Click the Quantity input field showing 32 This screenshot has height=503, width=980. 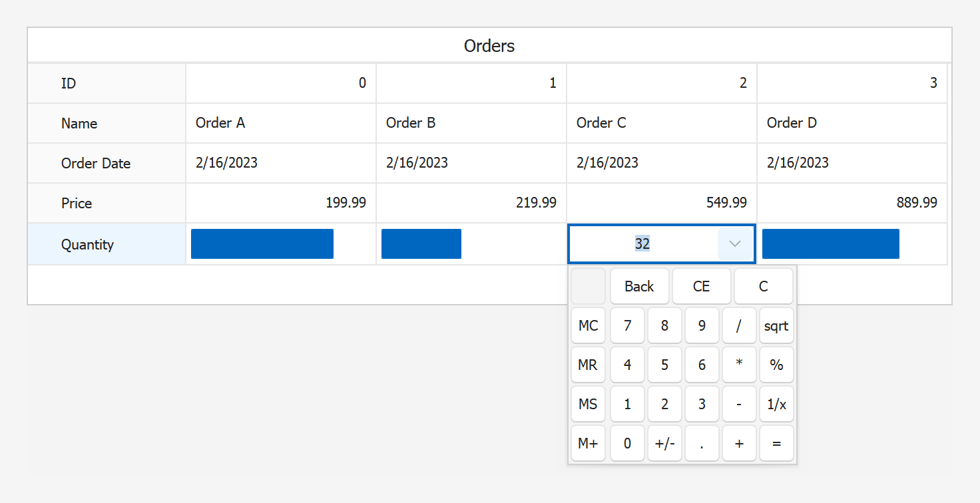click(x=642, y=244)
